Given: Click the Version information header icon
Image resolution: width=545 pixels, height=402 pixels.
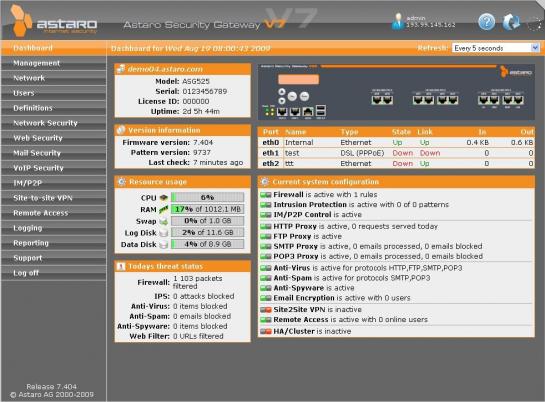Looking at the screenshot, I should point(121,130).
